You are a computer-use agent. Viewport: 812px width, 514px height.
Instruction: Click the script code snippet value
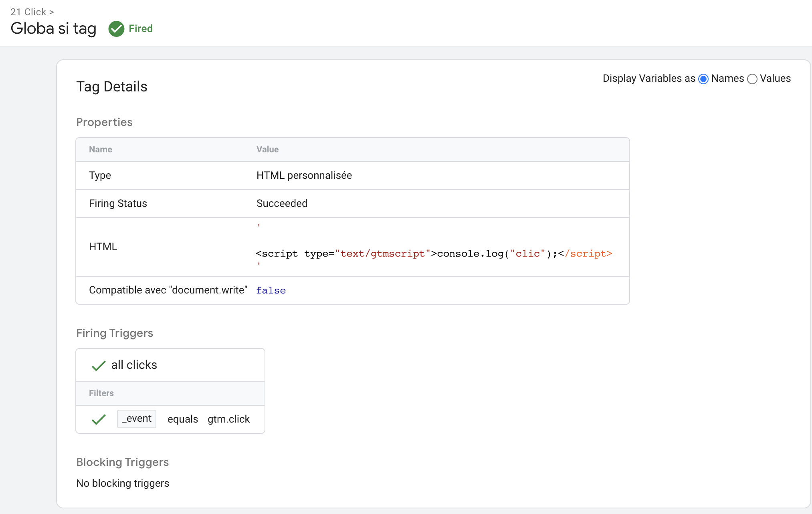pos(434,253)
